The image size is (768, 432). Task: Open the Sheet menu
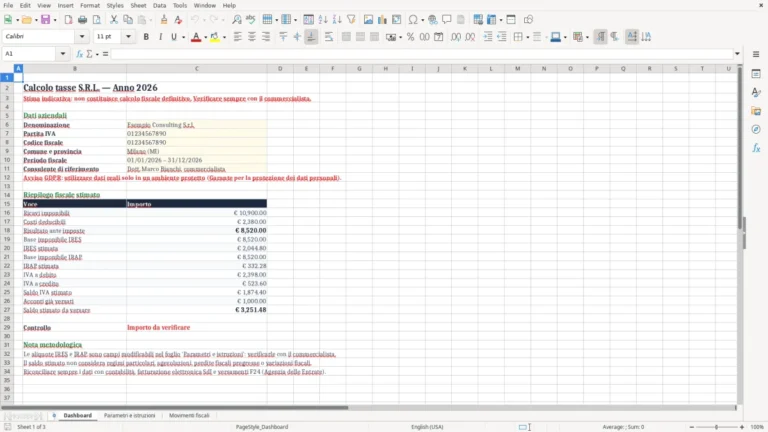tap(138, 5)
